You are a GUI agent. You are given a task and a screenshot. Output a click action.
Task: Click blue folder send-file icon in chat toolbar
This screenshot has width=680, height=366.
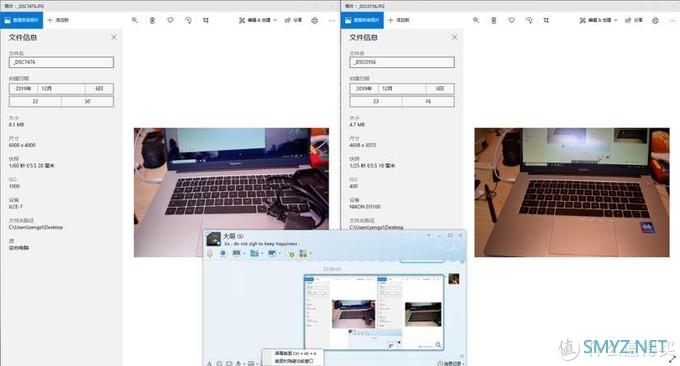pos(254,253)
